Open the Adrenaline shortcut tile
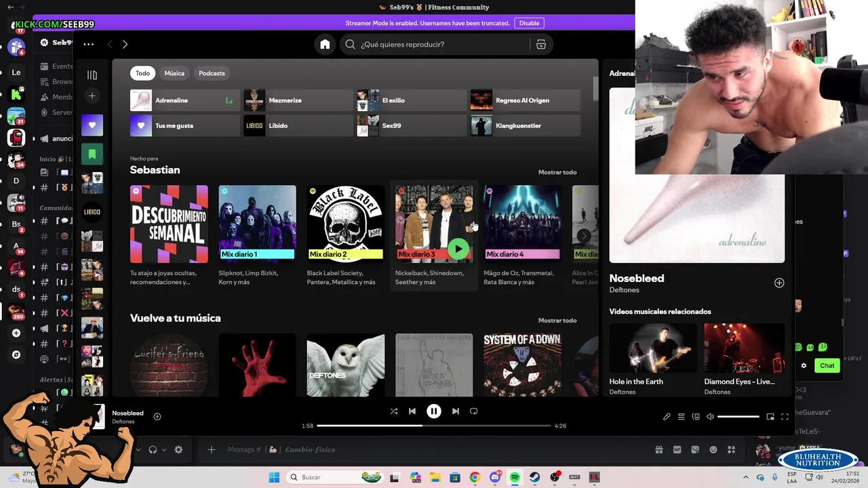The height and width of the screenshot is (488, 868). point(185,100)
